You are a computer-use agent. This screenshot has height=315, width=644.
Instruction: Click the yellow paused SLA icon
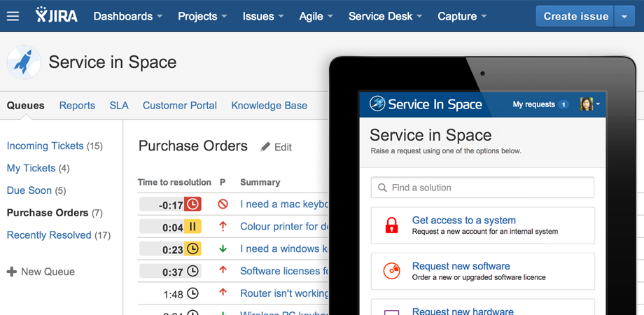coord(192,227)
